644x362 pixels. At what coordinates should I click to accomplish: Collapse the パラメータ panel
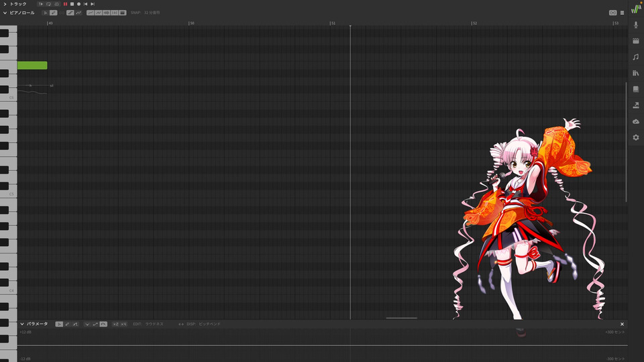click(22, 324)
